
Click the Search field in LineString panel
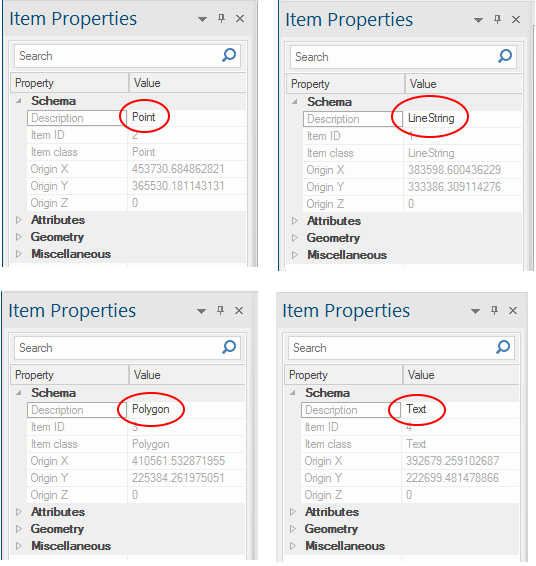(x=393, y=57)
